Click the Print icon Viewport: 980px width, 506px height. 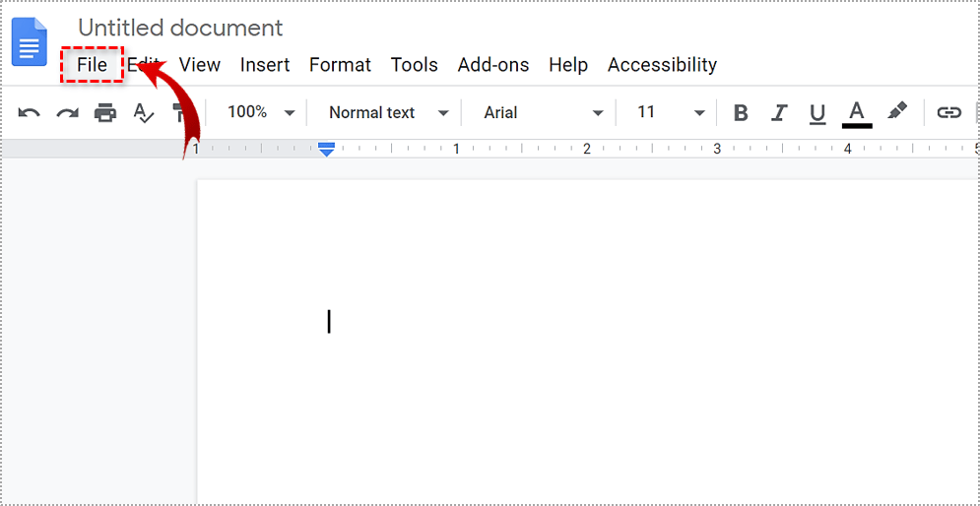(105, 113)
